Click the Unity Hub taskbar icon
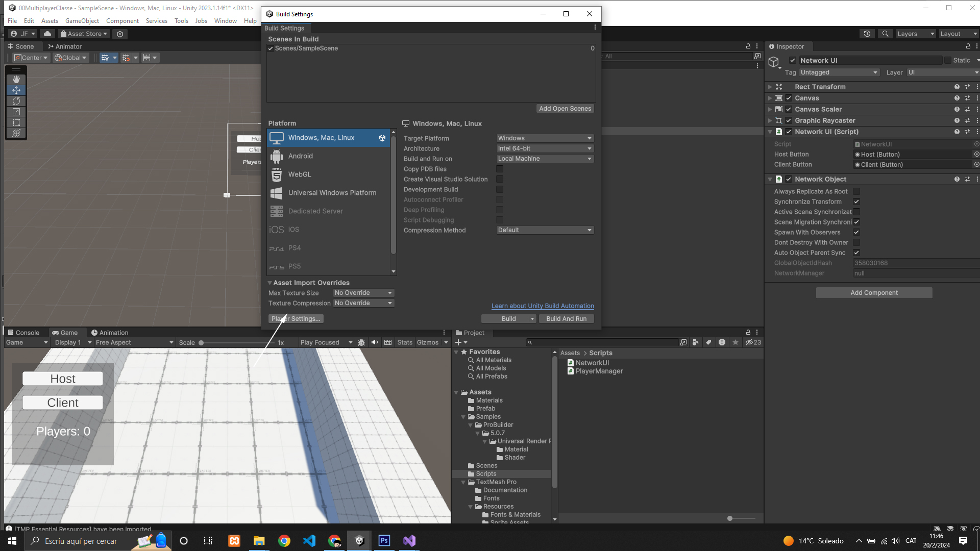This screenshot has width=980, height=551. [359, 541]
